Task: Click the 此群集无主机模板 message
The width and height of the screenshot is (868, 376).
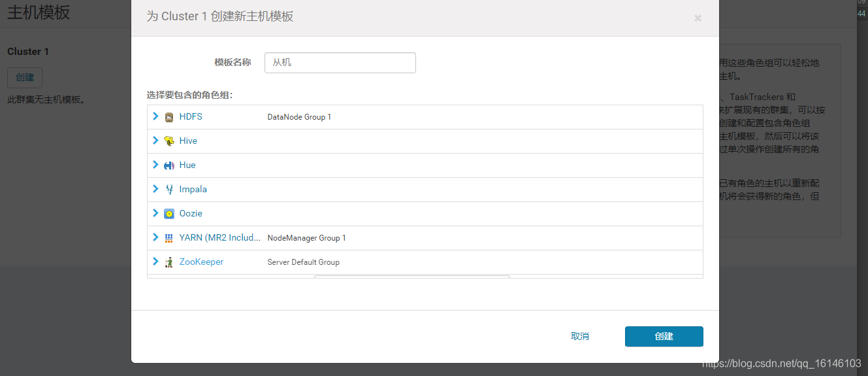Action: tap(46, 99)
